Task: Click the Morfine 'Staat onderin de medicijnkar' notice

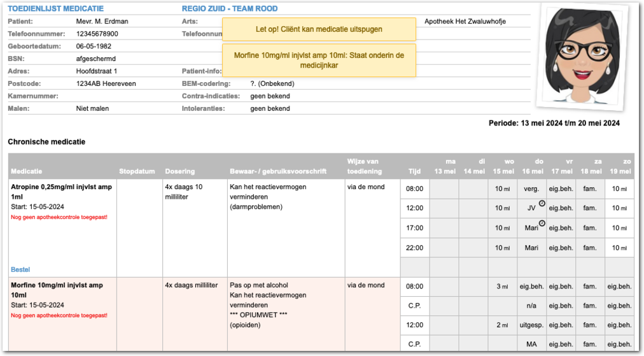Action: (x=319, y=60)
